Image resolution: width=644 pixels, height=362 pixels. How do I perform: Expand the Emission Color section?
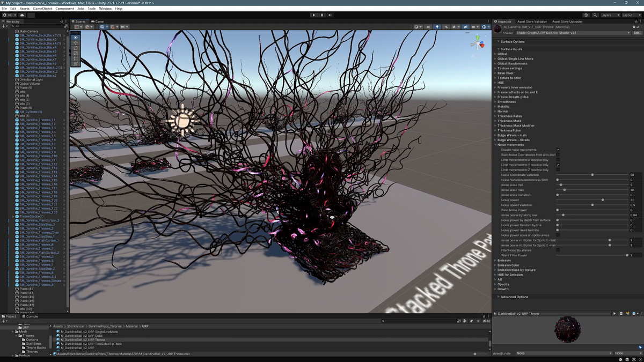click(508, 265)
